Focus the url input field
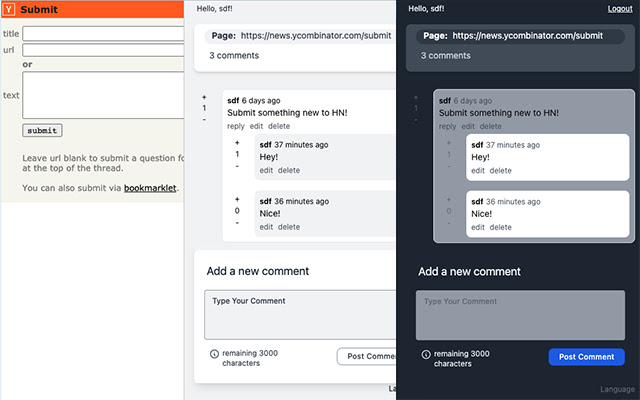 (x=103, y=50)
